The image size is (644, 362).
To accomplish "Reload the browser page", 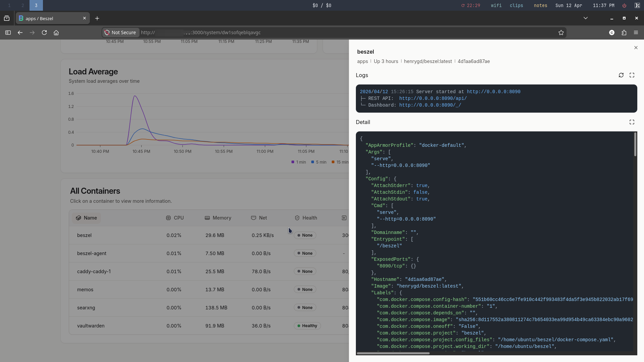I will click(x=44, y=33).
